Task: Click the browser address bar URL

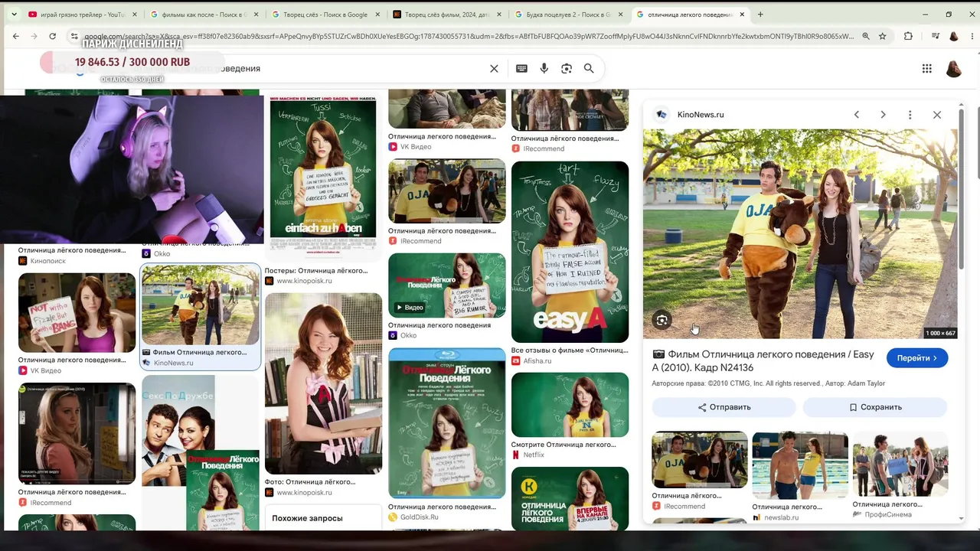Action: 469,36
